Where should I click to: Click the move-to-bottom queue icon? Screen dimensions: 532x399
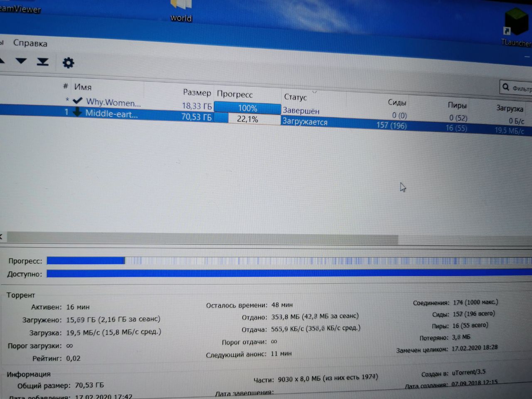[x=42, y=62]
